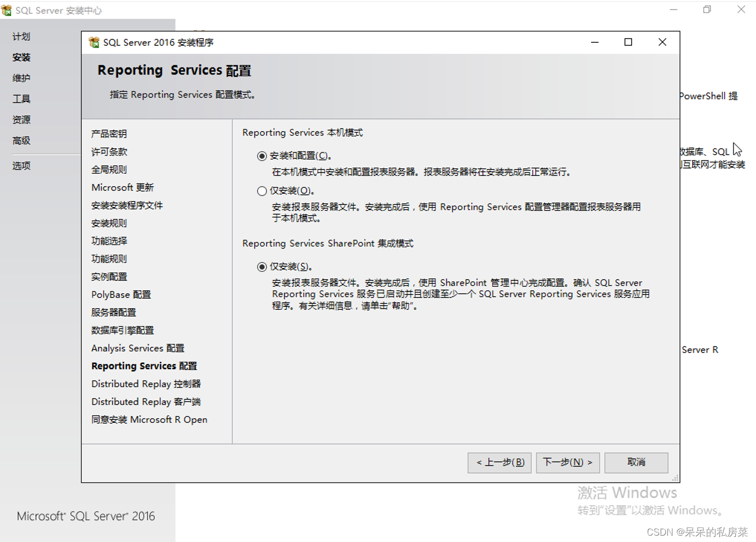
Task: Open 维护 in Installation Center sidebar
Action: click(22, 78)
